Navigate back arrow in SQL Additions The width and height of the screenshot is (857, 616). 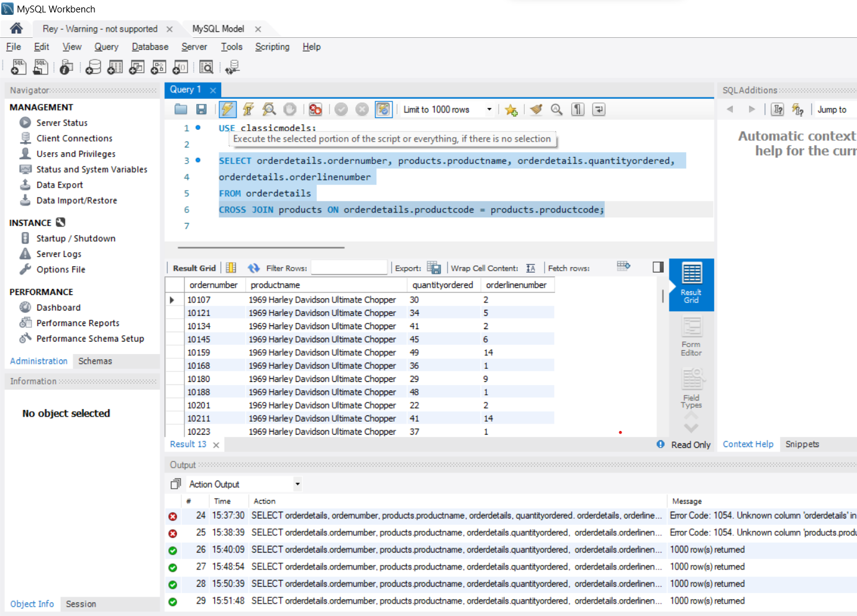coord(730,109)
